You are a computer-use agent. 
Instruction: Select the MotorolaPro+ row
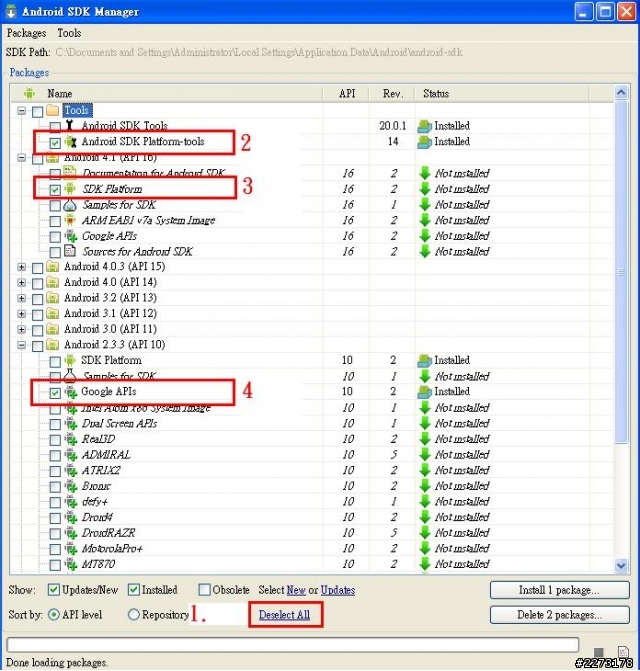(x=314, y=549)
